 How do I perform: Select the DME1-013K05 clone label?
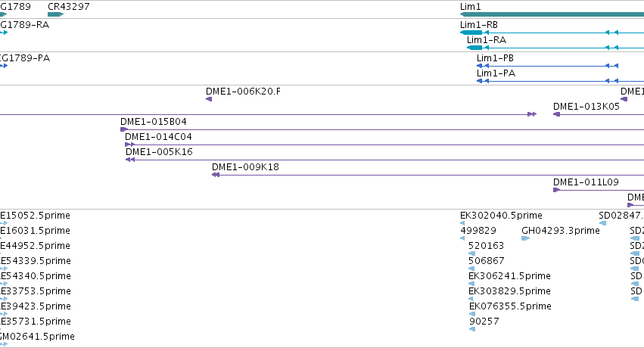click(586, 106)
